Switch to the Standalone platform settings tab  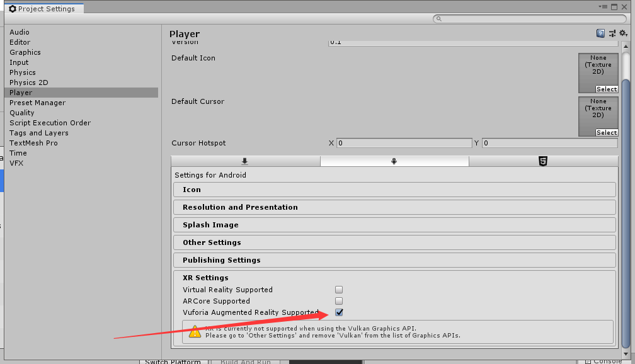click(x=246, y=161)
